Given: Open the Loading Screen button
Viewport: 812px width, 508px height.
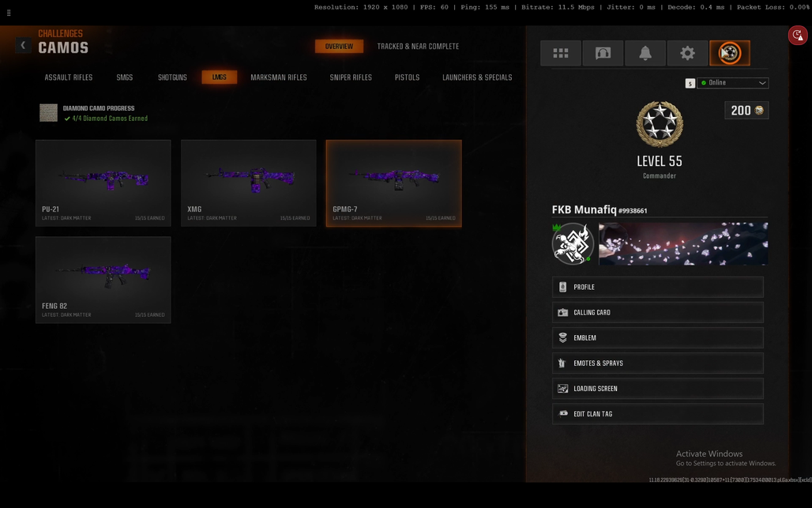Looking at the screenshot, I should tap(658, 389).
